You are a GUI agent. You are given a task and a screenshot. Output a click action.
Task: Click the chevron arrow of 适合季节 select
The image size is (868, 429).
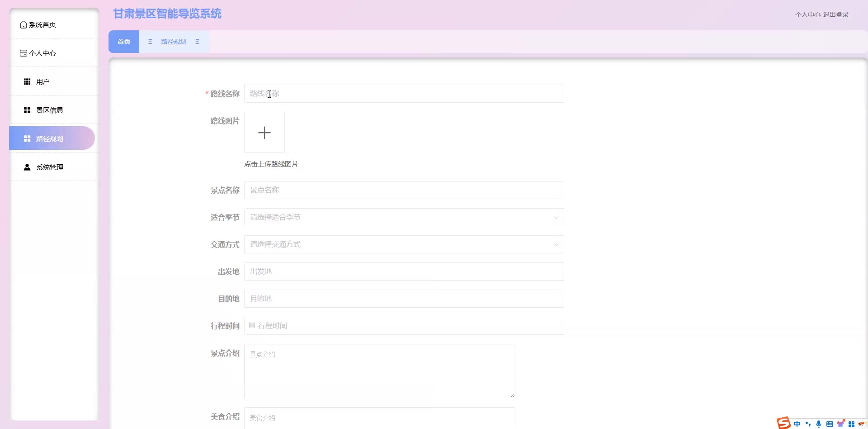[556, 217]
